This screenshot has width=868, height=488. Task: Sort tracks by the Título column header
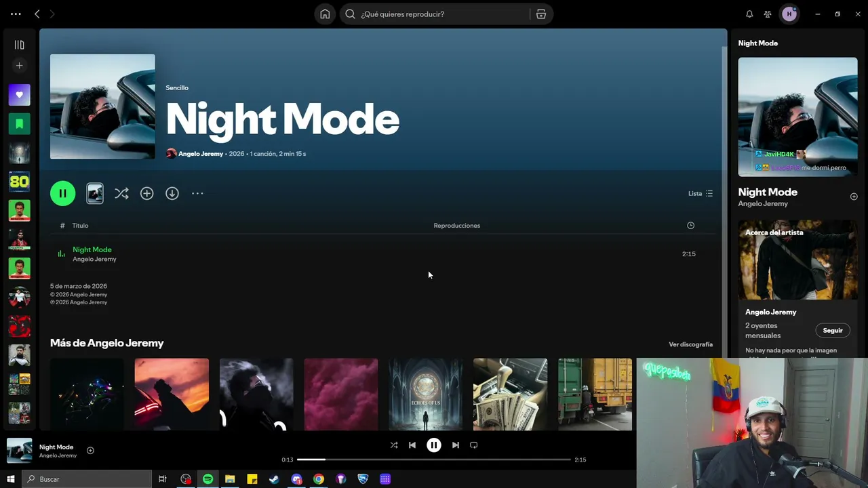(80, 226)
